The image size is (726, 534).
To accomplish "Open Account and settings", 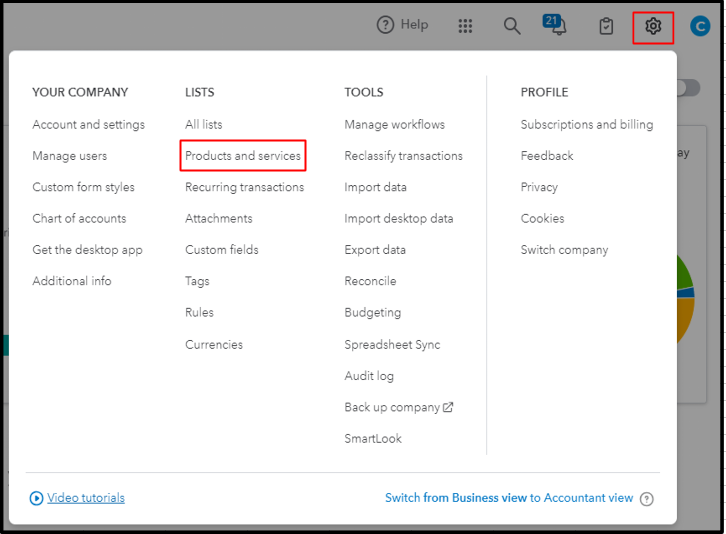I will 88,125.
